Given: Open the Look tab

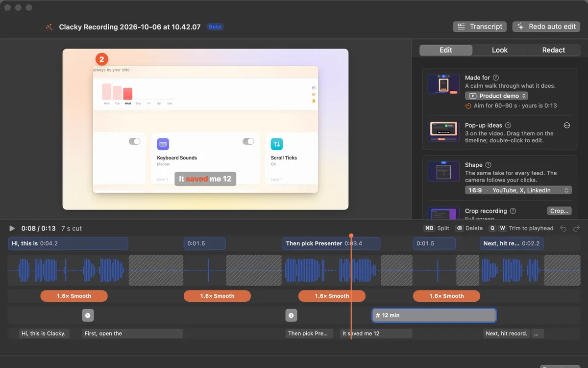Looking at the screenshot, I should (x=500, y=50).
